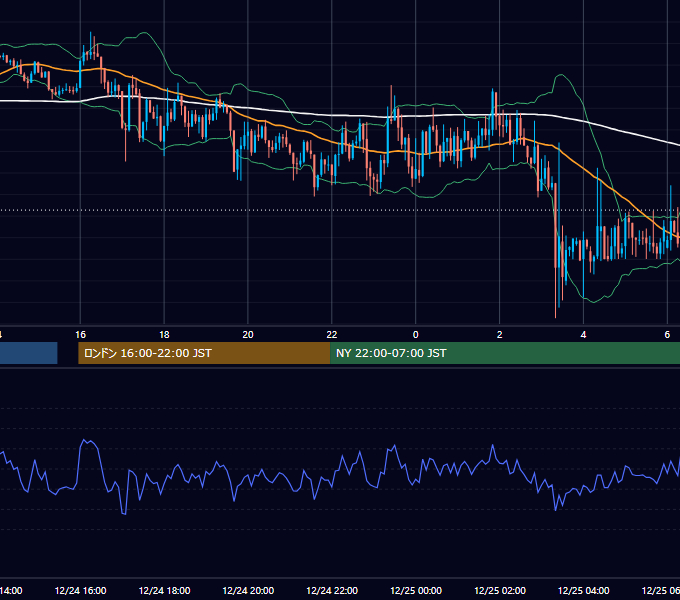Click the 0 hour label on the axis
The width and height of the screenshot is (680, 600).
pos(415,335)
